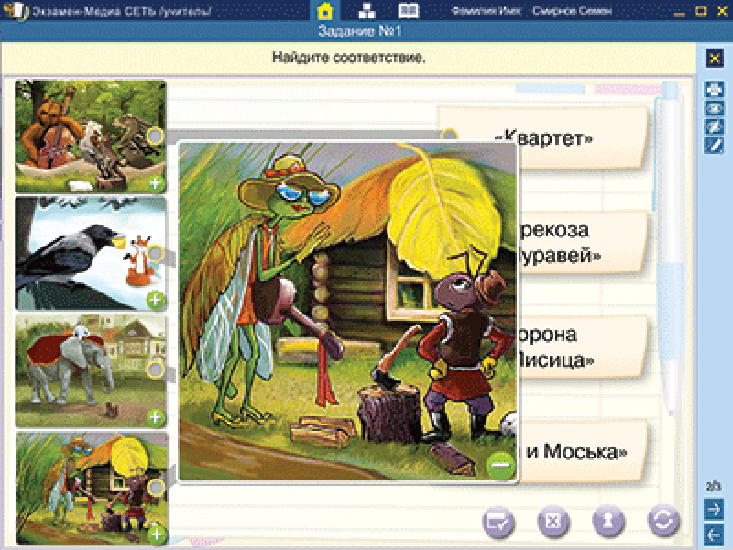
Task: Click the crow and fox answer card
Action: point(582,347)
